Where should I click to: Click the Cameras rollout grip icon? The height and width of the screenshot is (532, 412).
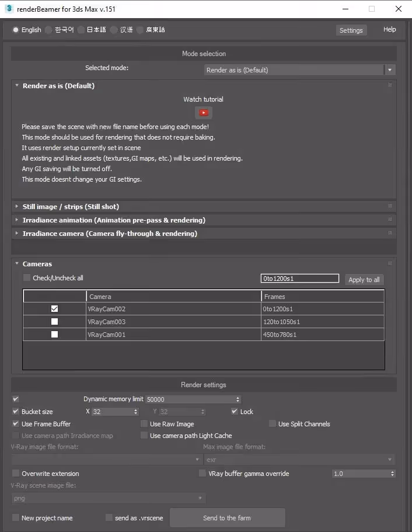click(x=390, y=263)
